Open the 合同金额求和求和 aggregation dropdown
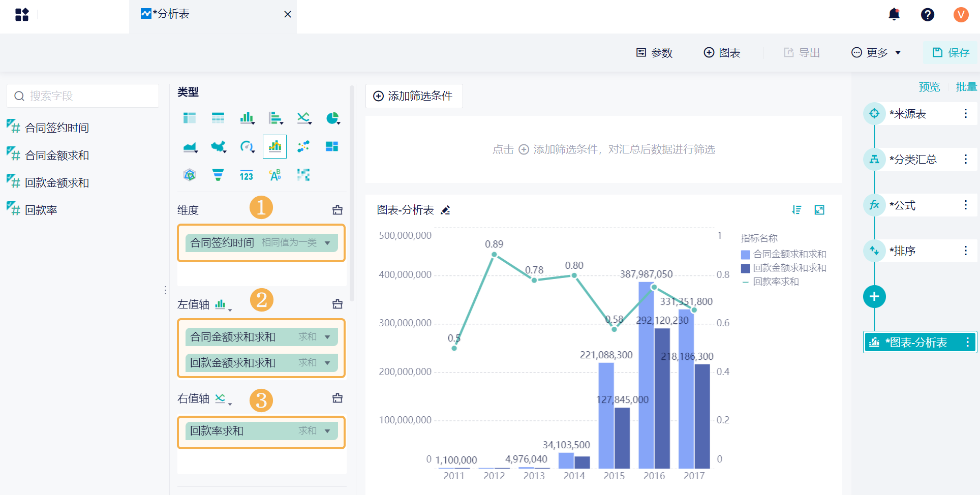The image size is (980, 495). click(327, 337)
